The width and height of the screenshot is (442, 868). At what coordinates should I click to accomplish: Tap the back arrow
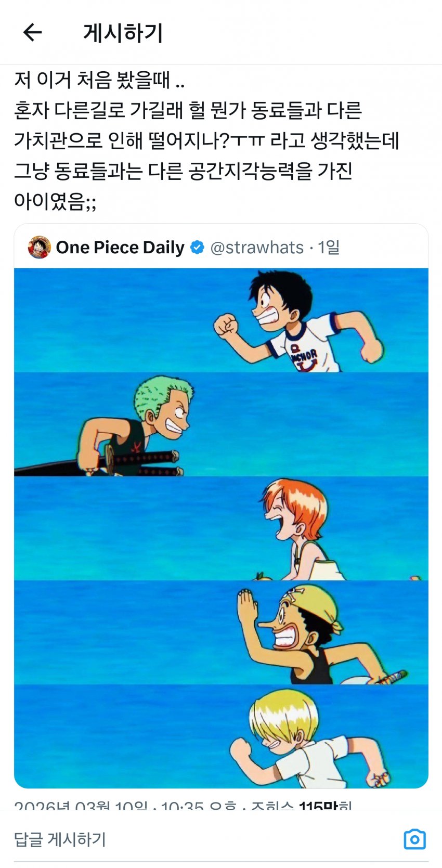coord(32,32)
